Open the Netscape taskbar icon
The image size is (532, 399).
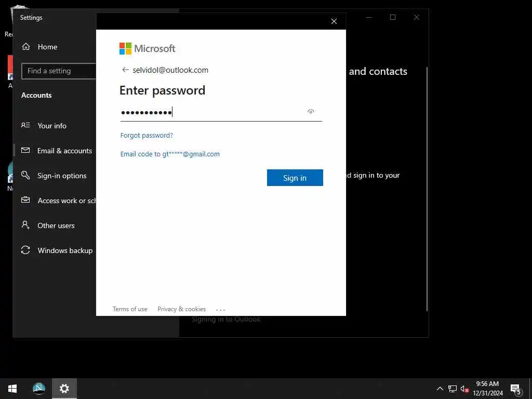(x=39, y=389)
